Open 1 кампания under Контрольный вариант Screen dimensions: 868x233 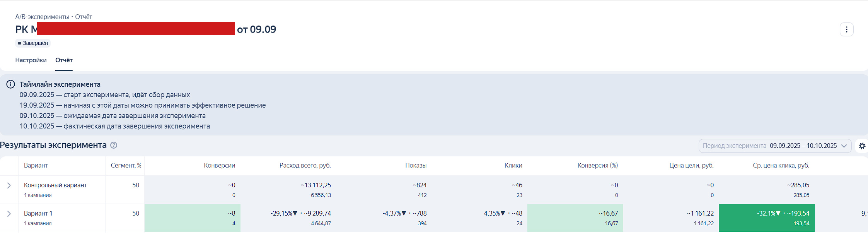point(38,195)
